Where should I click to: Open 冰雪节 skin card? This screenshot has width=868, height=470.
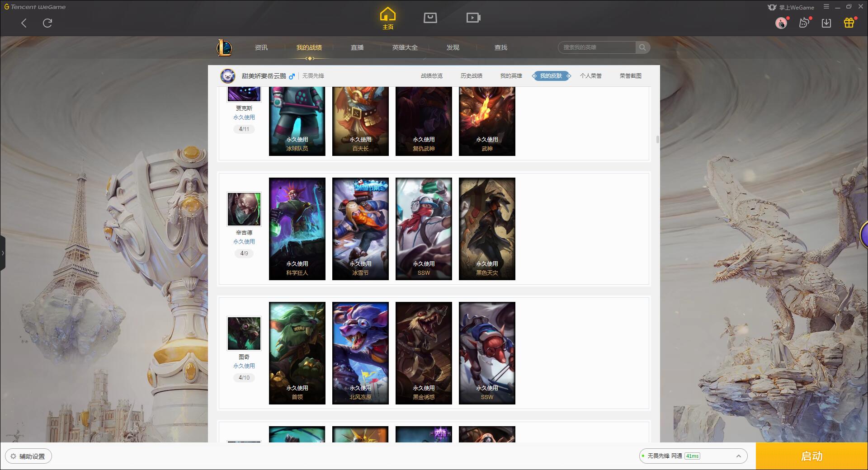tap(360, 229)
